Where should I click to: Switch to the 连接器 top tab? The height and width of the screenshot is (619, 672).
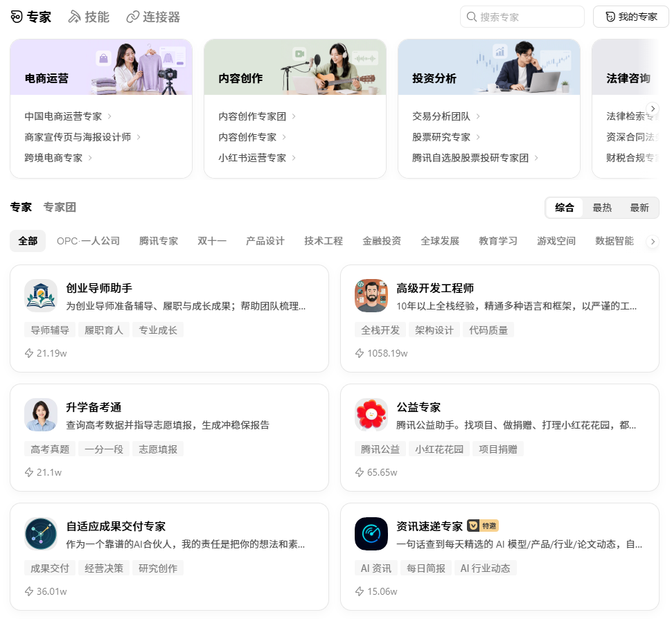[x=153, y=17]
